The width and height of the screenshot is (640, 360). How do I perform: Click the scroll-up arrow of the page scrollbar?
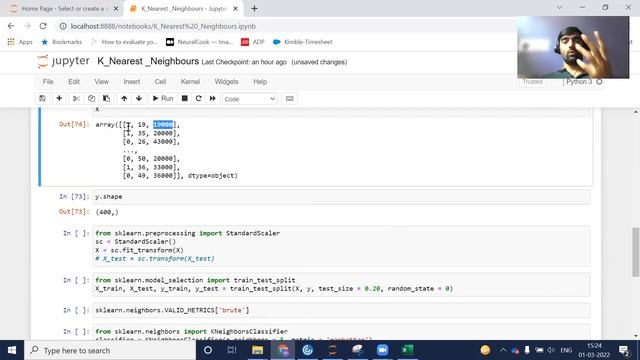tap(636, 112)
